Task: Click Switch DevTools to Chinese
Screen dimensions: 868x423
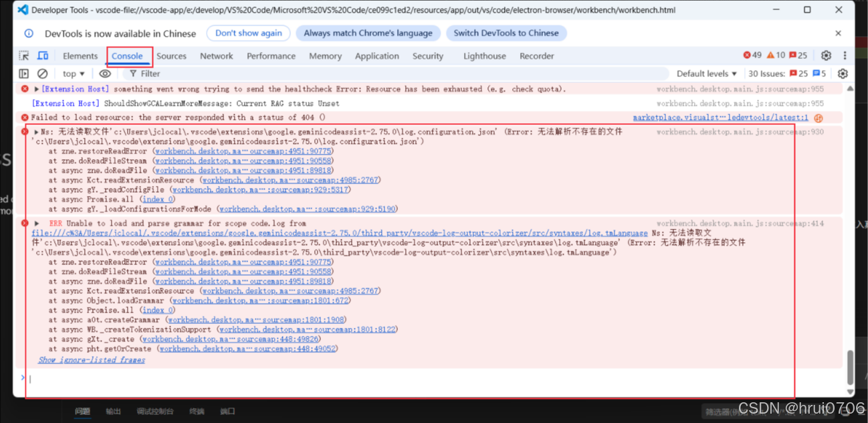Action: pyautogui.click(x=506, y=33)
